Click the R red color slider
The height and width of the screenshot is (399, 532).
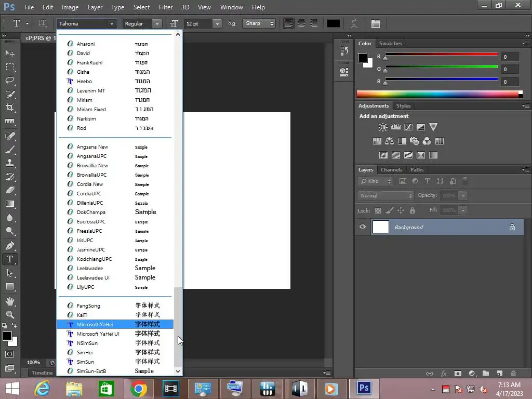pyautogui.click(x=442, y=55)
